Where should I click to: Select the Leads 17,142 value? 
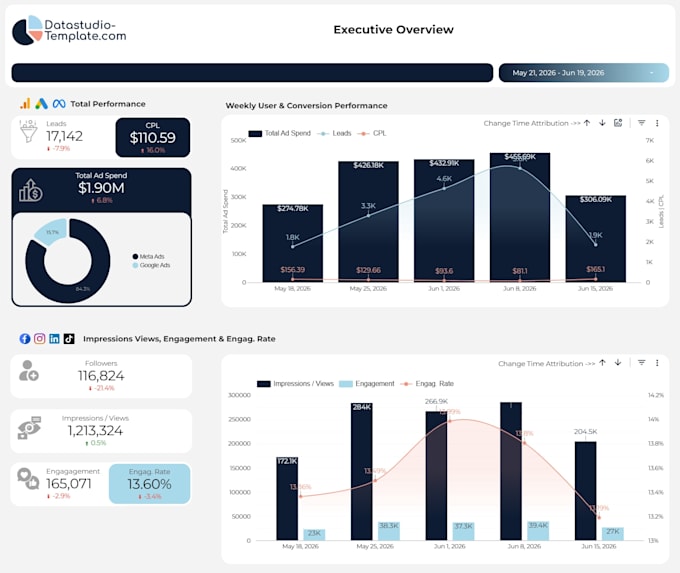tap(65, 136)
